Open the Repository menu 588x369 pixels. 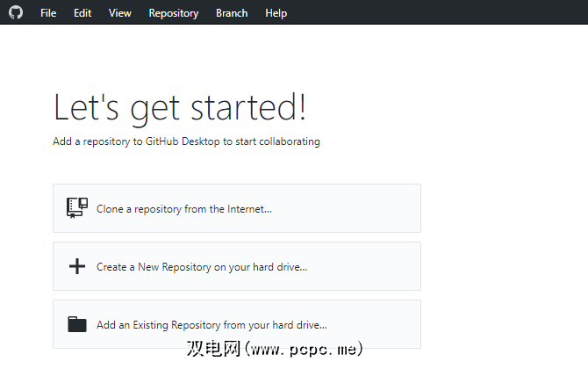174,13
